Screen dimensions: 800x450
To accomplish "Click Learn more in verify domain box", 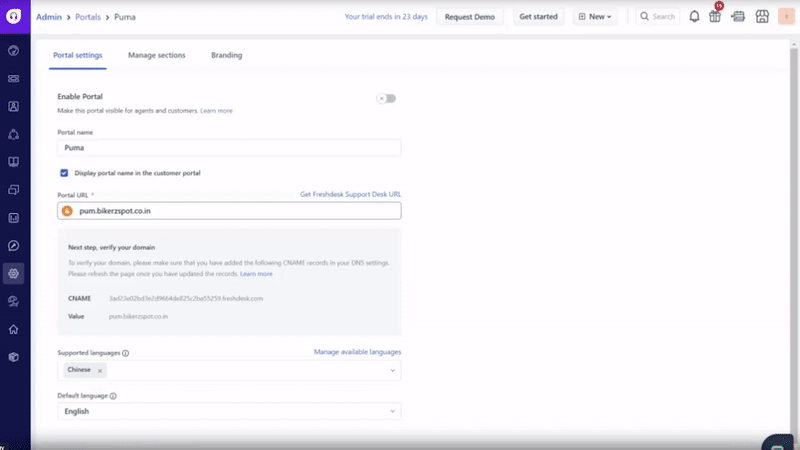I will [x=256, y=274].
